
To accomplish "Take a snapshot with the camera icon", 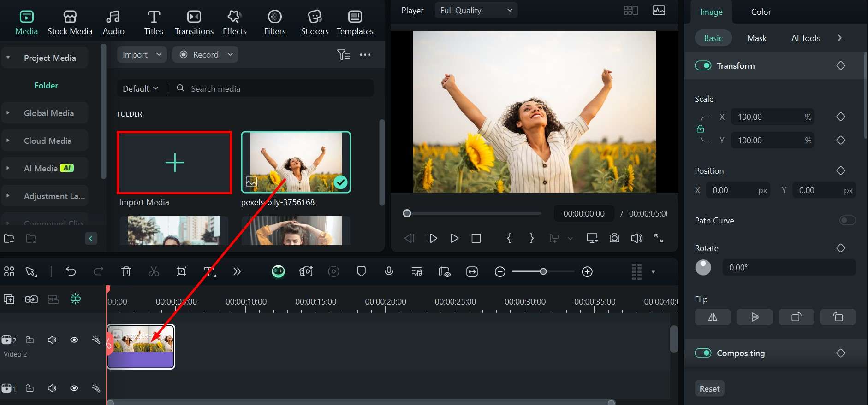I will 614,238.
